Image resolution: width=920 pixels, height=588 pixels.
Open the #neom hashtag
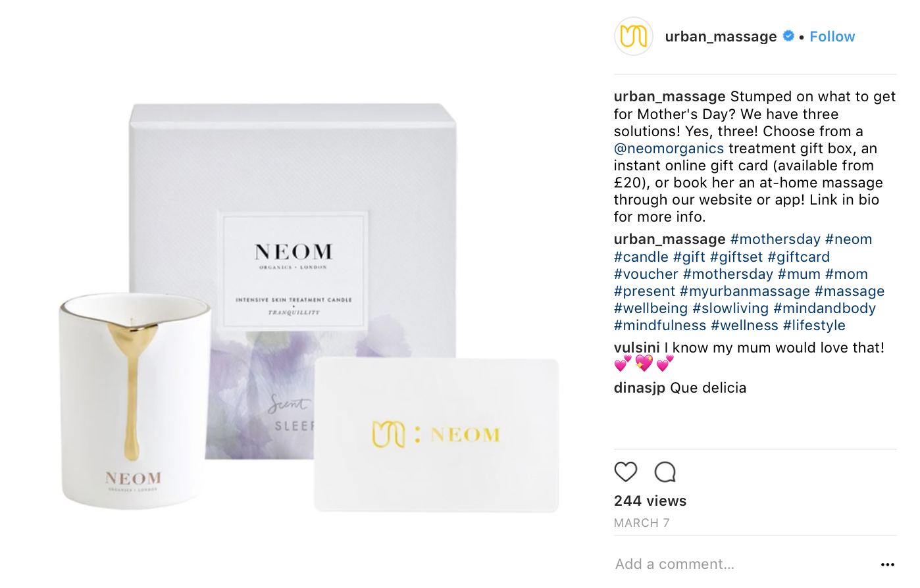(848, 239)
